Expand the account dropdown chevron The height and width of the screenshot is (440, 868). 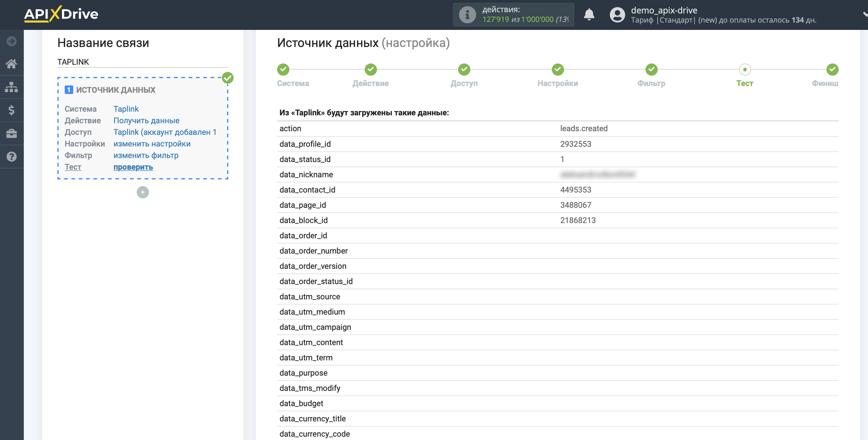(865, 14)
